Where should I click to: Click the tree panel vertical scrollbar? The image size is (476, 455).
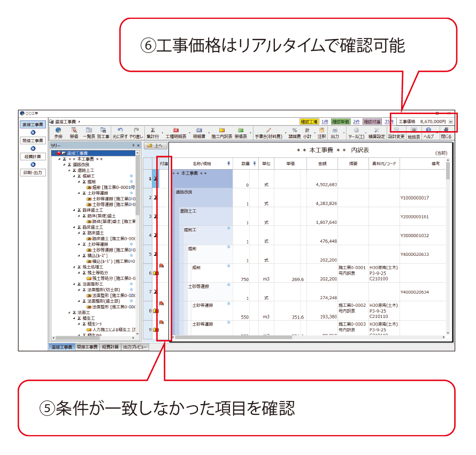[x=138, y=214]
